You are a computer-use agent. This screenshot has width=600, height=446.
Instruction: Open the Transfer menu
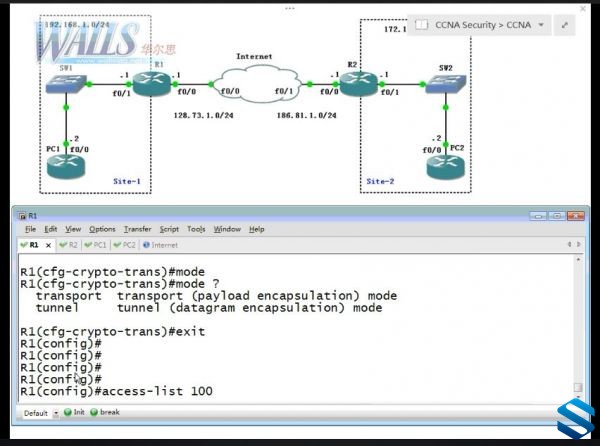pyautogui.click(x=137, y=229)
